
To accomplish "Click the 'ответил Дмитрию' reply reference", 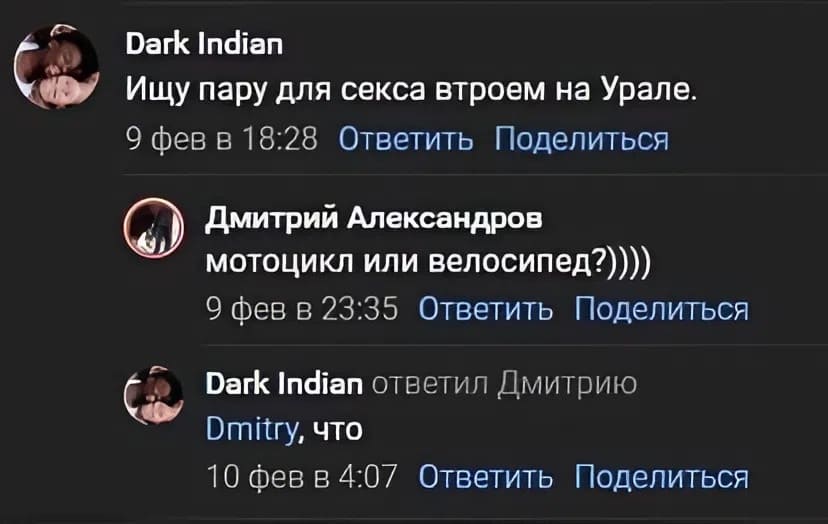I will coord(504,384).
